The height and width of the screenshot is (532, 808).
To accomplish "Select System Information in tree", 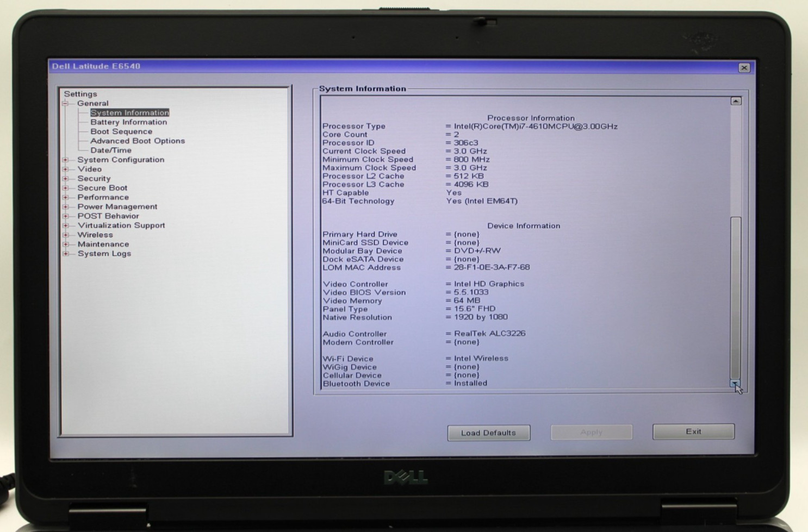I will [129, 112].
